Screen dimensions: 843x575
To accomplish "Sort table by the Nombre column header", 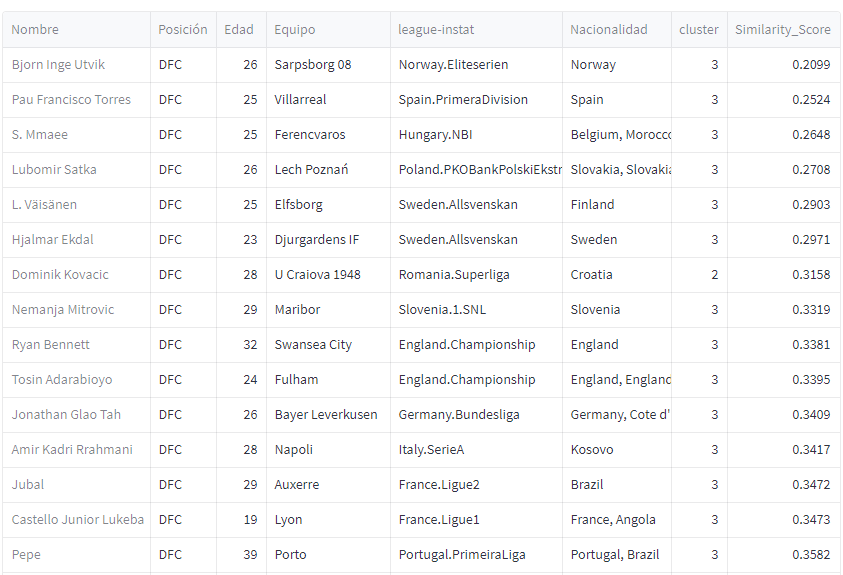I will pos(76,30).
